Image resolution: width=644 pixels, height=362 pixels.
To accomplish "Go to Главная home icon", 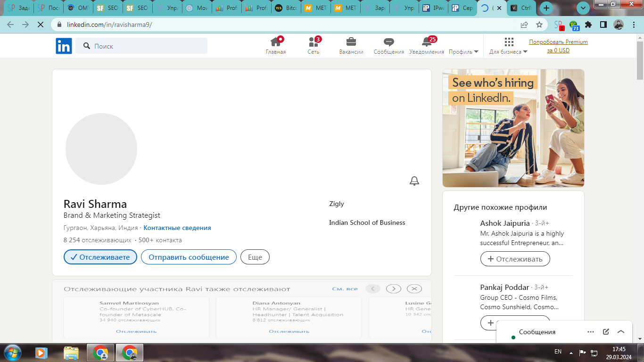I will click(276, 42).
